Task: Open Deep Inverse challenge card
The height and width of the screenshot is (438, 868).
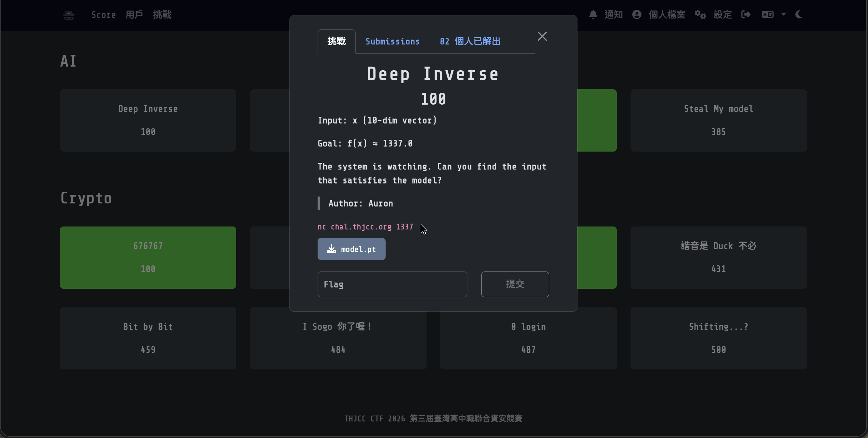Action: point(148,120)
